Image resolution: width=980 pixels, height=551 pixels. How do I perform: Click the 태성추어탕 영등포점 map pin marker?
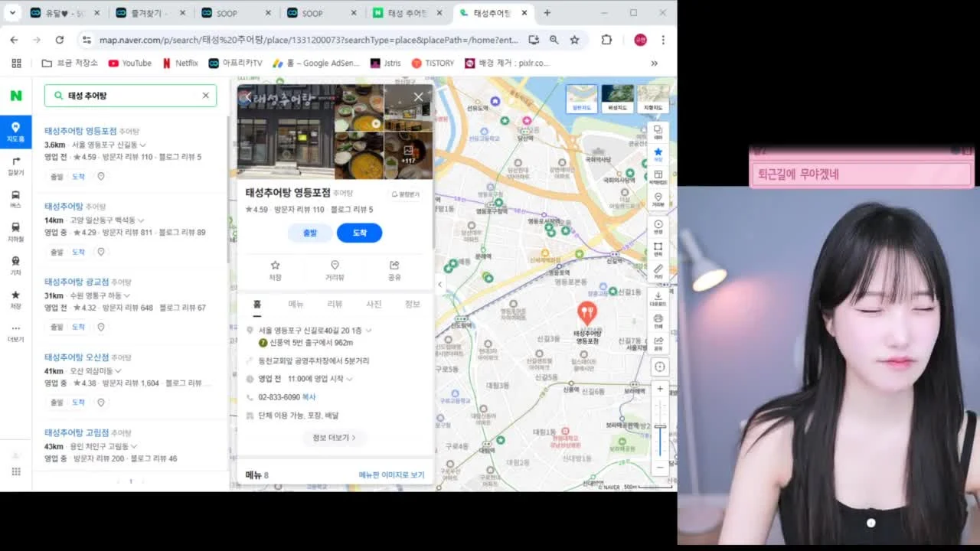(x=586, y=312)
